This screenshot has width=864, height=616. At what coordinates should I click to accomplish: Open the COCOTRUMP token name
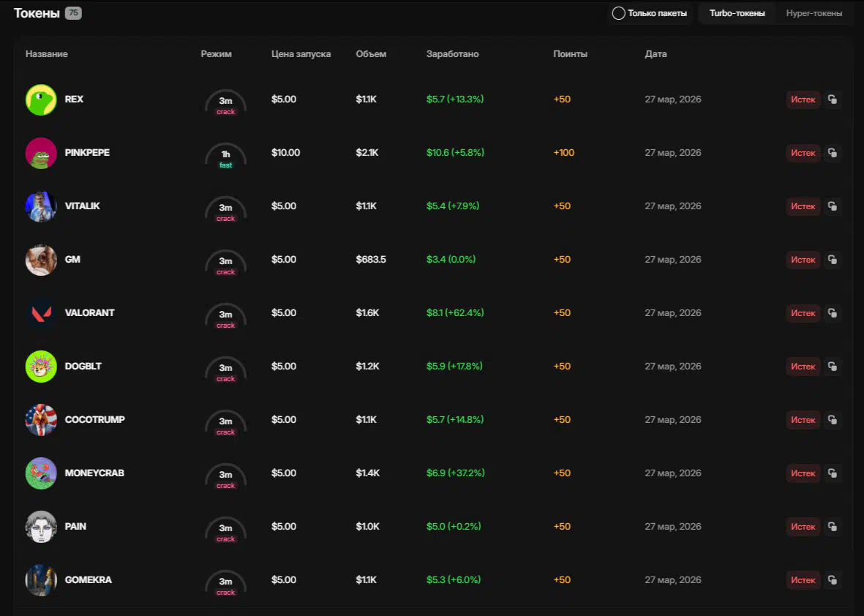pos(94,420)
